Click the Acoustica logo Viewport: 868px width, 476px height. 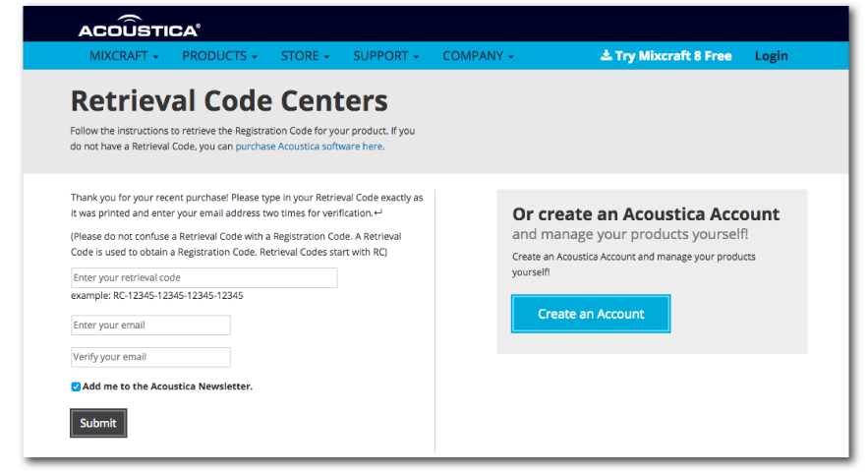coord(139,26)
